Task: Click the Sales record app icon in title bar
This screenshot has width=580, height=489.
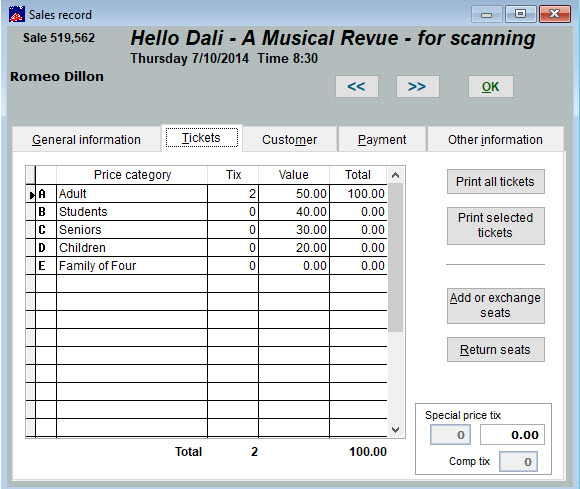Action: [x=17, y=14]
